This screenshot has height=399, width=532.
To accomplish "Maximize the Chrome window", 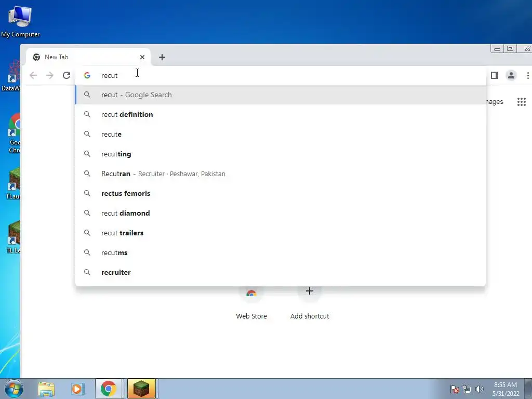I will (510, 48).
